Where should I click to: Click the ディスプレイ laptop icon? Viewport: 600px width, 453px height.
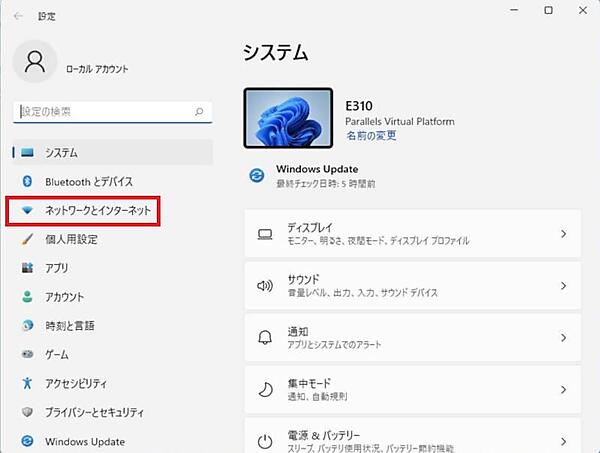point(265,234)
